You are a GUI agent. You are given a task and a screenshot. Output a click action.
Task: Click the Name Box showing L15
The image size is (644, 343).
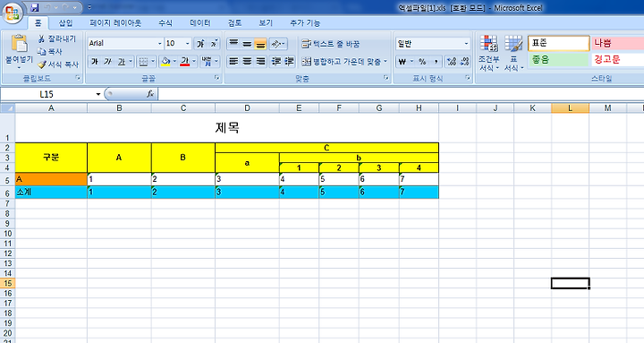click(47, 94)
